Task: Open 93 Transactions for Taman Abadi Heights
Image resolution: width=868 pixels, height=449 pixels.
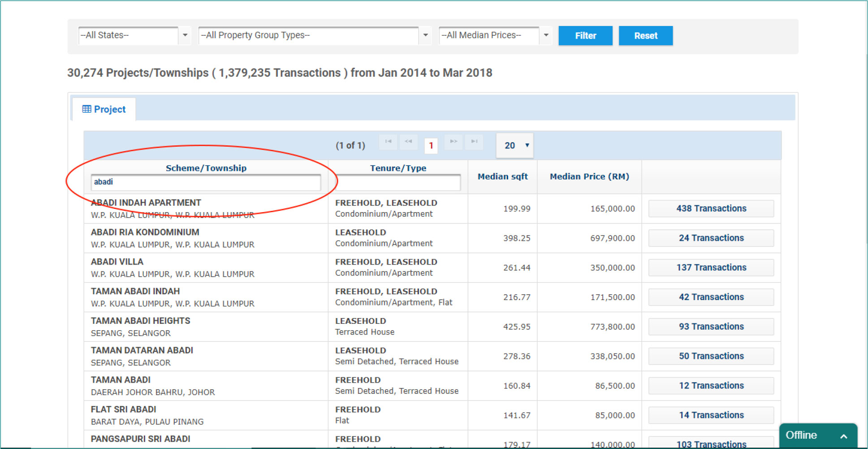Action: tap(711, 327)
